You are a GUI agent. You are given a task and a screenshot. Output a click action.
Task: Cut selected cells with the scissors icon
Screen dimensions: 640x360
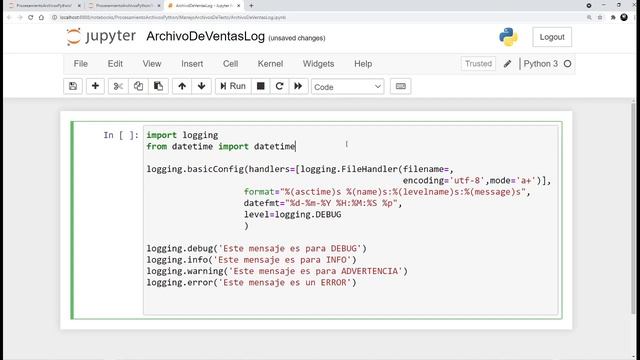click(x=118, y=86)
